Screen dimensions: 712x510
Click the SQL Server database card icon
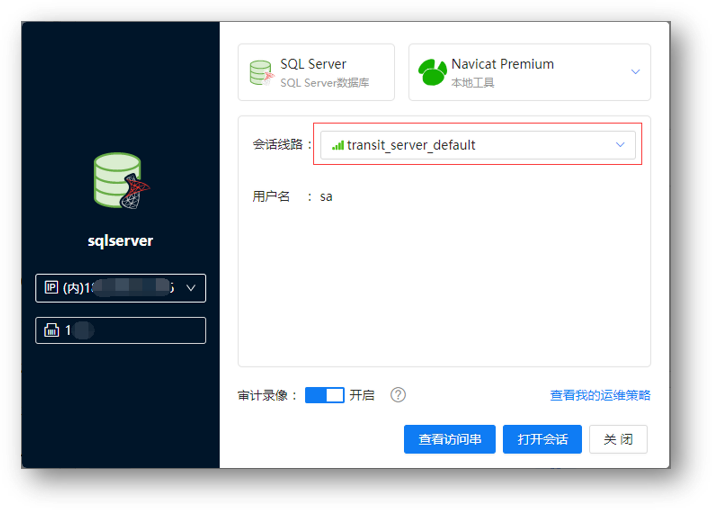pos(262,73)
